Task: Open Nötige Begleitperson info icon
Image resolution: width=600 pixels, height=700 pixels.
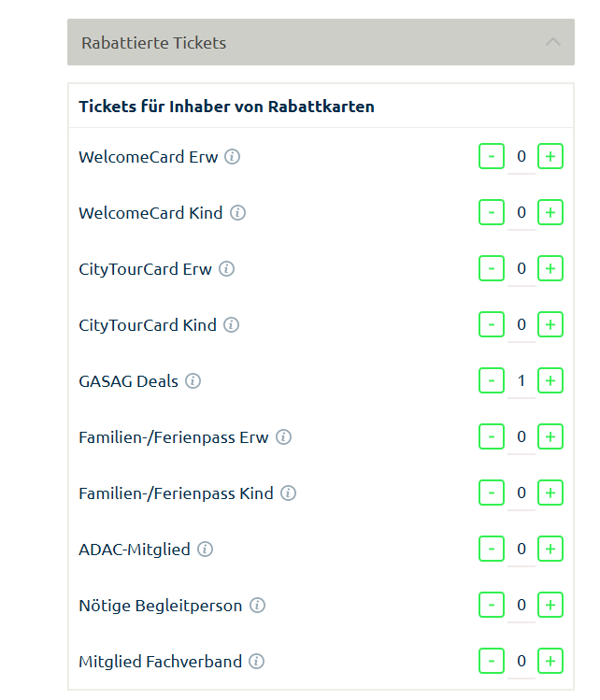Action: click(x=257, y=606)
